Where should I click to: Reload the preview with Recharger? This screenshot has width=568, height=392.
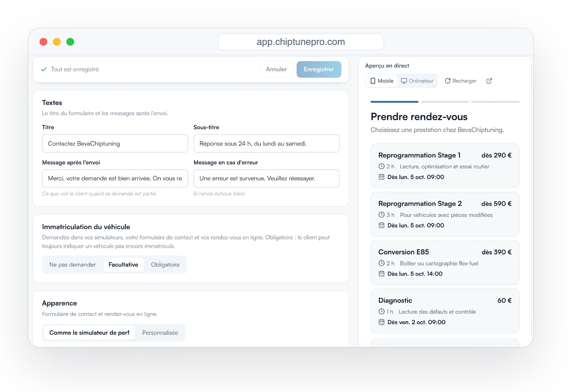click(x=461, y=81)
